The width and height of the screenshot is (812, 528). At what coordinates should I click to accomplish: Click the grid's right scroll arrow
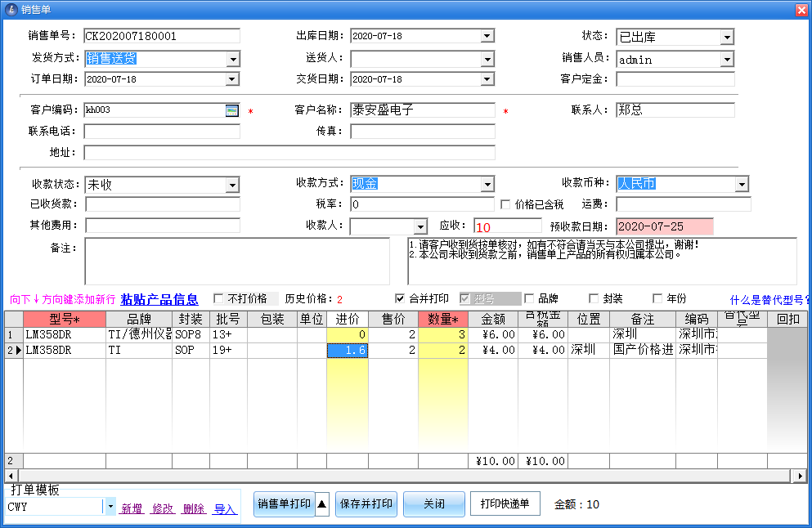point(800,476)
